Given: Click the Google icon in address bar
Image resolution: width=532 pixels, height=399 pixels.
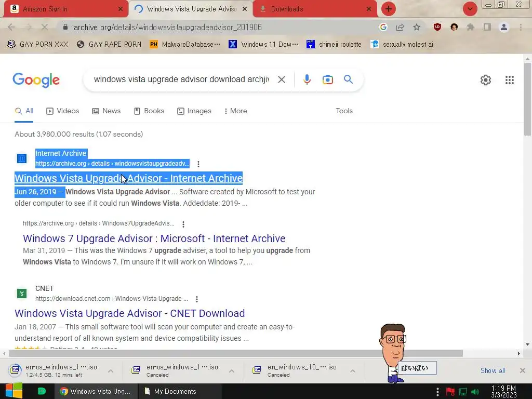Looking at the screenshot, I should tap(383, 27).
